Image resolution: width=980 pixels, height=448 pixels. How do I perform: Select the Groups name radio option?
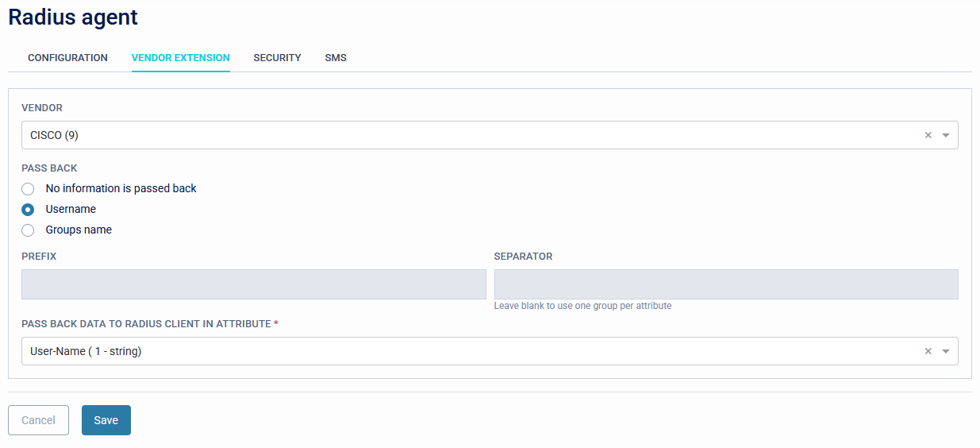pyautogui.click(x=29, y=230)
